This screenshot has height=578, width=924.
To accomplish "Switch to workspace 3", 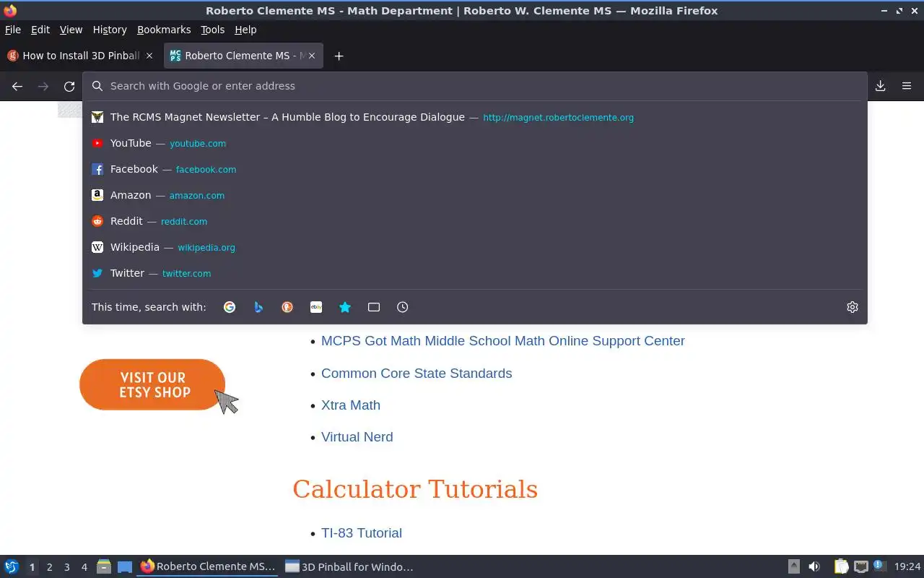I will pos(66,567).
